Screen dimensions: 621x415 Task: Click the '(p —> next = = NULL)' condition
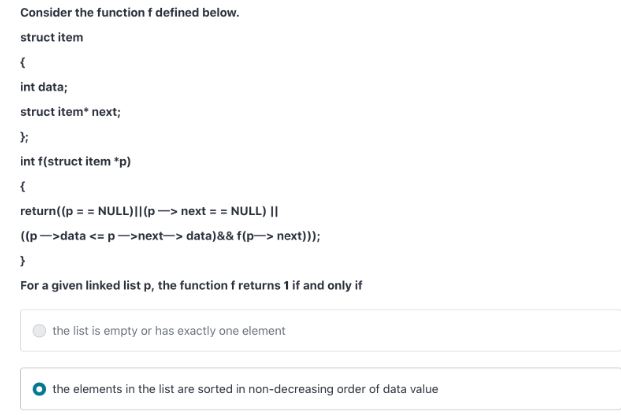click(x=205, y=211)
